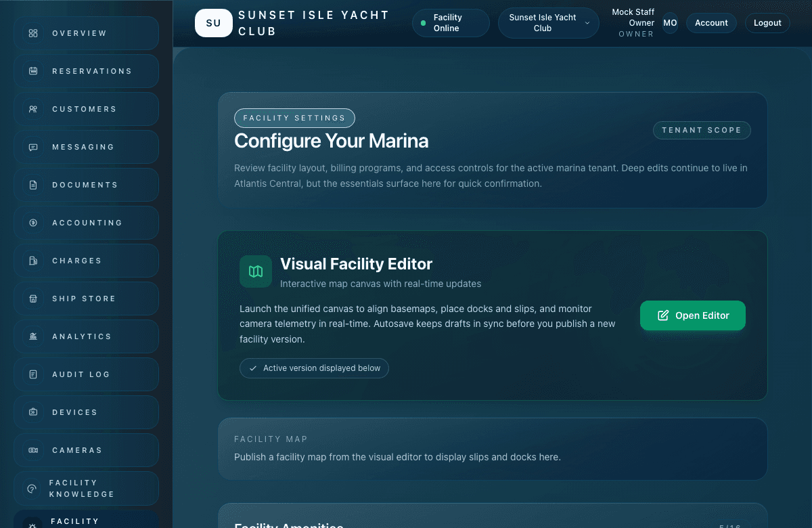Click the Sunset Isle Yacht Club header title

[x=314, y=23]
